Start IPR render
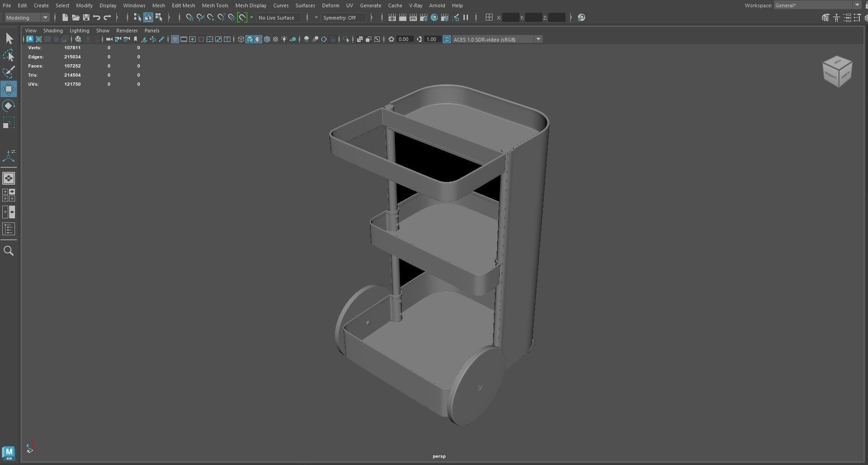The height and width of the screenshot is (465, 868). pyautogui.click(x=413, y=17)
